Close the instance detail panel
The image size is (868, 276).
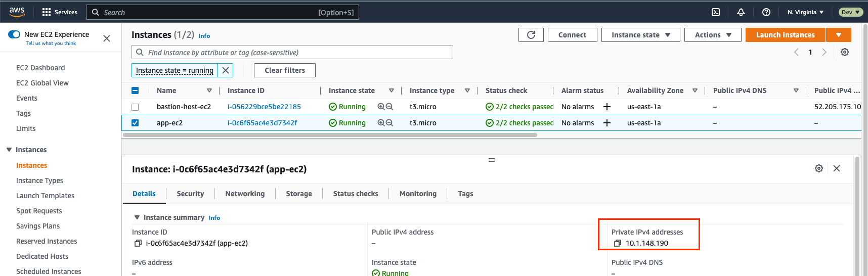[837, 168]
